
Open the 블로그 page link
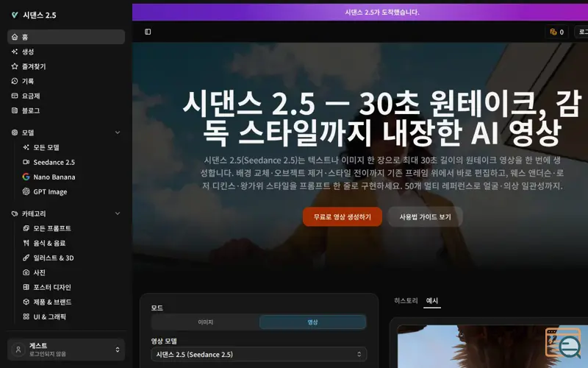pos(66,110)
